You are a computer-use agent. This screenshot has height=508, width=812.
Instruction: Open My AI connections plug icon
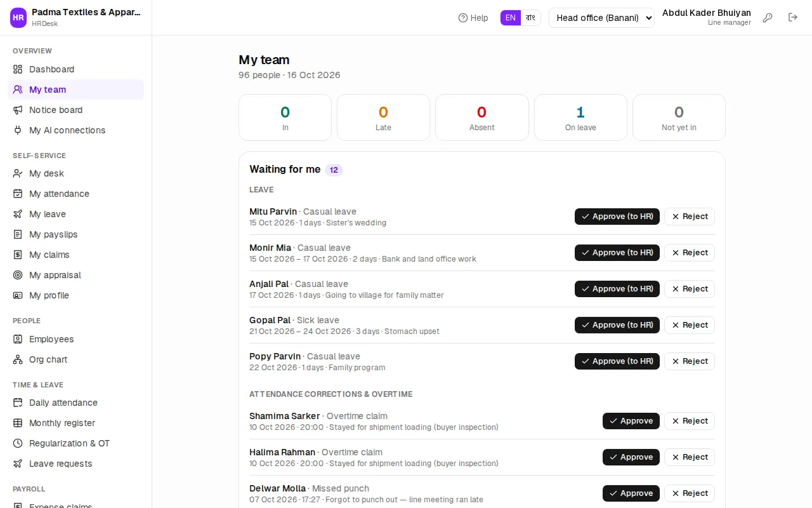click(x=18, y=130)
